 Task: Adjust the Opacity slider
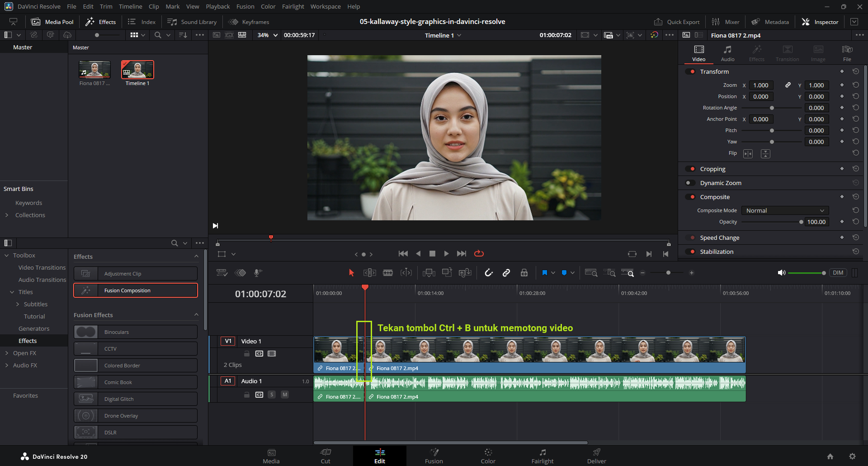coord(801,222)
